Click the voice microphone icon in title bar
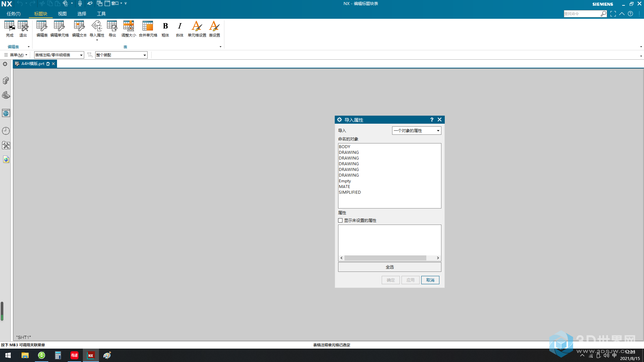Image resolution: width=644 pixels, height=362 pixels. coord(80,3)
